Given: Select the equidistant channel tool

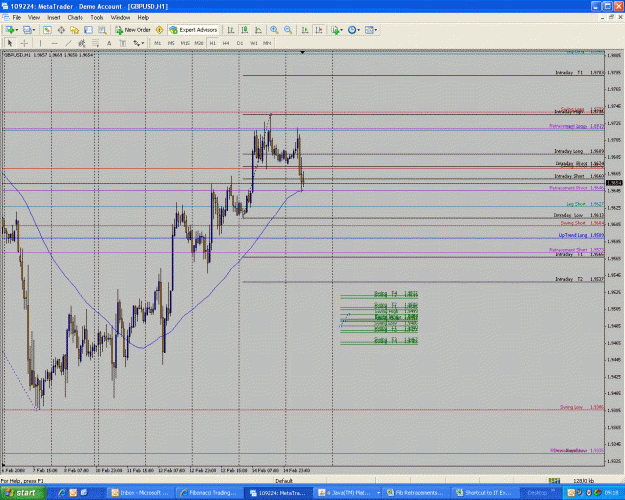Looking at the screenshot, I should pyautogui.click(x=82, y=43).
